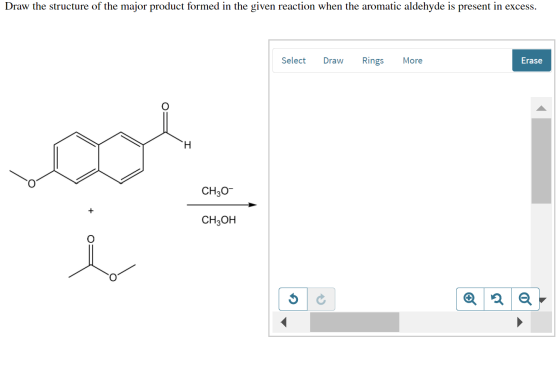
Task: Click the methyl acetate structure
Action: tap(102, 259)
